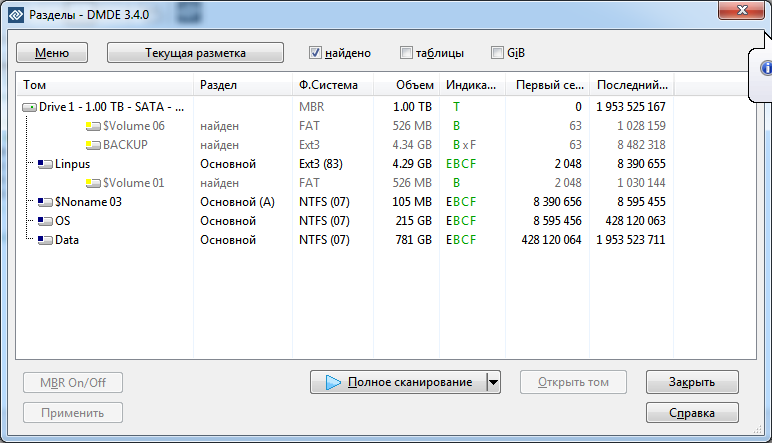
Task: Click the OS partition icon
Action: click(45, 221)
